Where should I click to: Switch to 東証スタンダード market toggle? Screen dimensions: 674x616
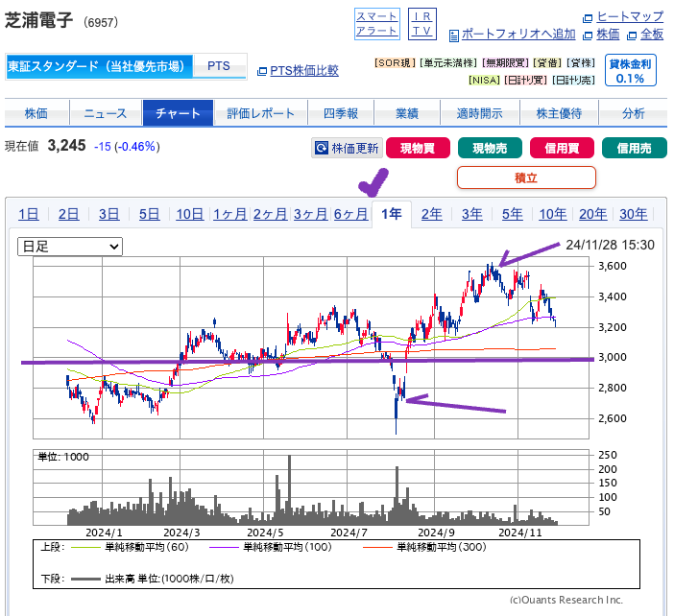click(x=100, y=66)
